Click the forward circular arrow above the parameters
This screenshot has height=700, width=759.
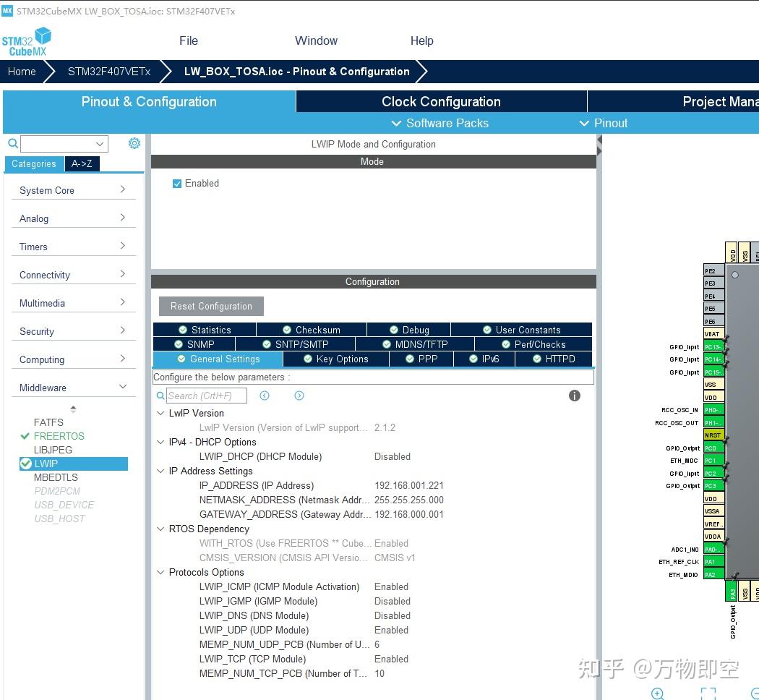[299, 396]
